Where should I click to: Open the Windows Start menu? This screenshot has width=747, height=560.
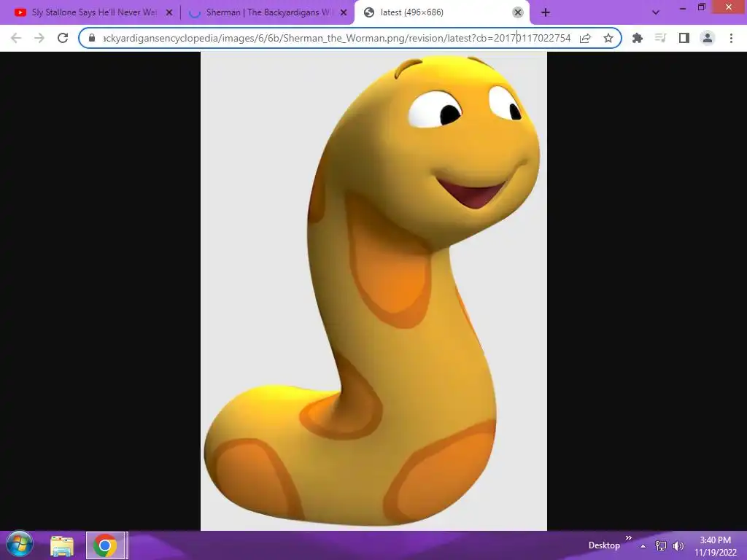pyautogui.click(x=19, y=545)
